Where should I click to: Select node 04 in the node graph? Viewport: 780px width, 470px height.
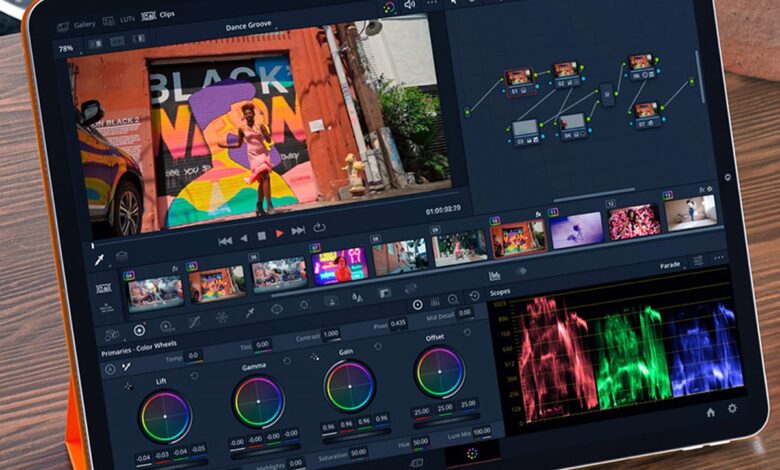tap(573, 126)
